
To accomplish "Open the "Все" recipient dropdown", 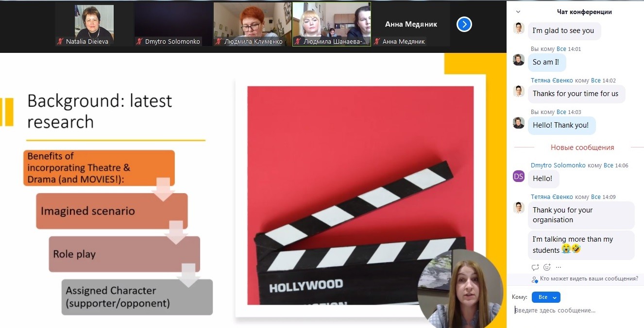I will click(546, 297).
